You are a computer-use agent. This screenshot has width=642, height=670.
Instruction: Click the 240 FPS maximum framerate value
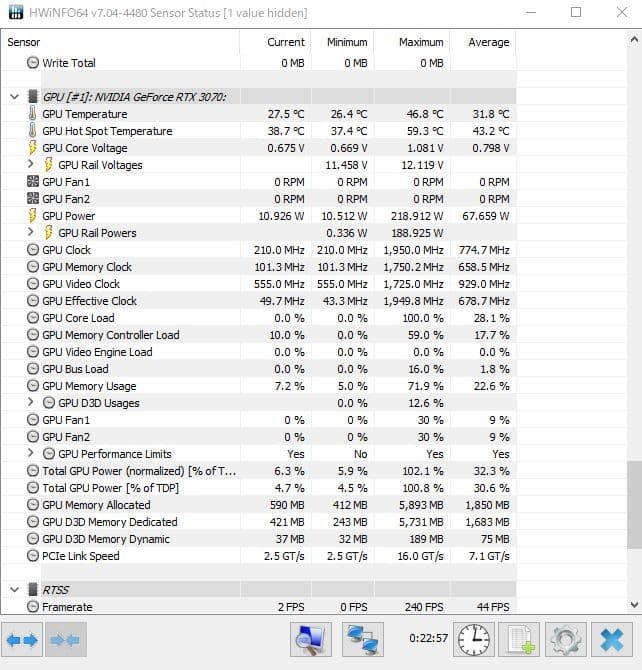[x=424, y=607]
